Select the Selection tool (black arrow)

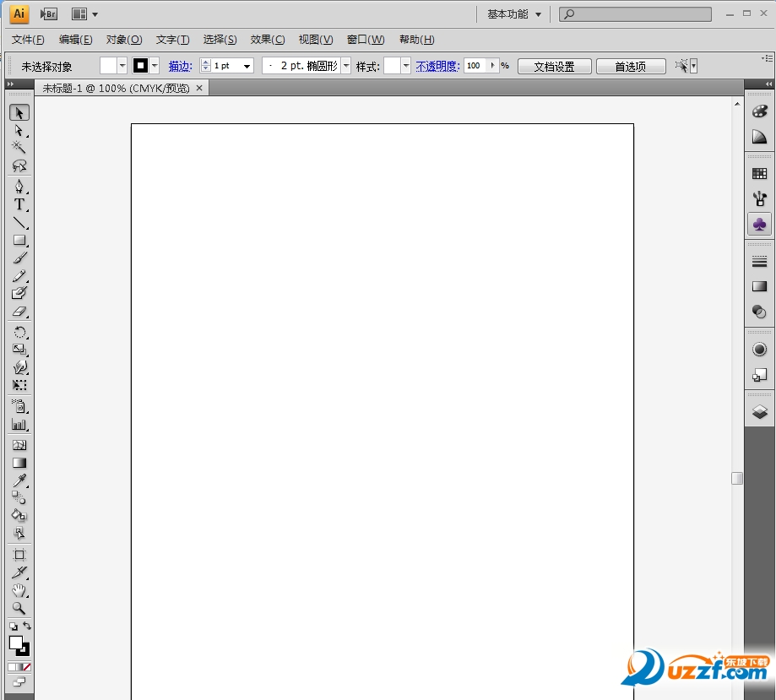click(x=19, y=113)
